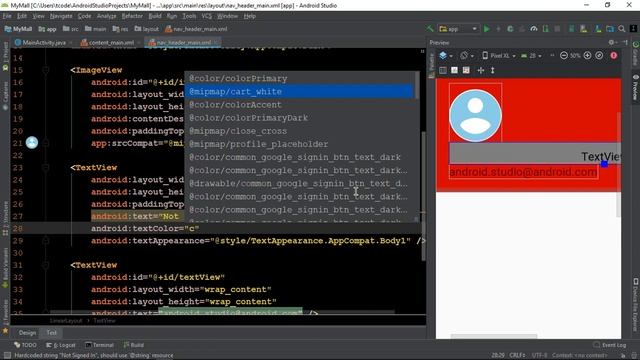
Task: Show design view icon in preview toolbar
Action: coord(443,70)
